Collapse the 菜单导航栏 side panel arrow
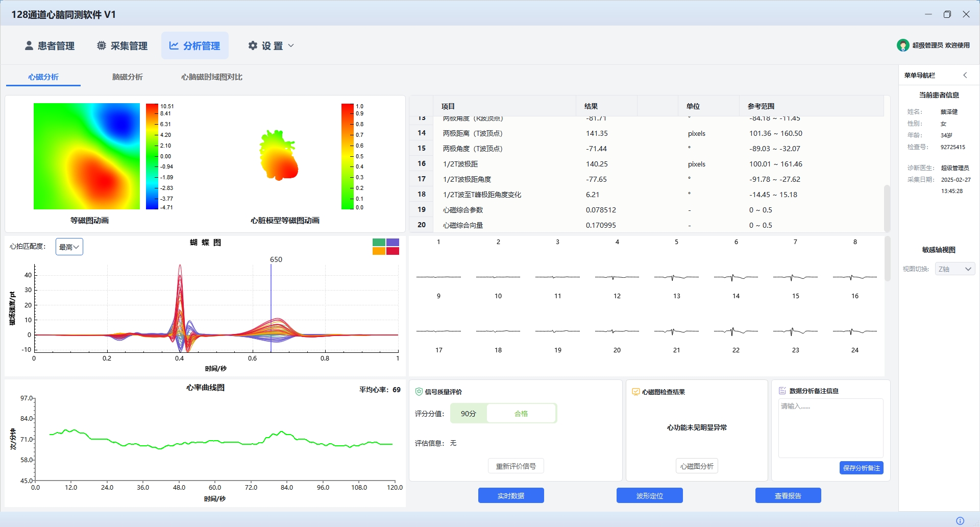The width and height of the screenshot is (980, 527). 965,75
